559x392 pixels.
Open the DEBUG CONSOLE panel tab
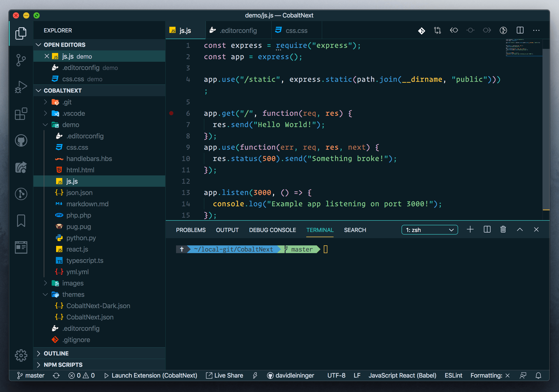click(x=272, y=230)
